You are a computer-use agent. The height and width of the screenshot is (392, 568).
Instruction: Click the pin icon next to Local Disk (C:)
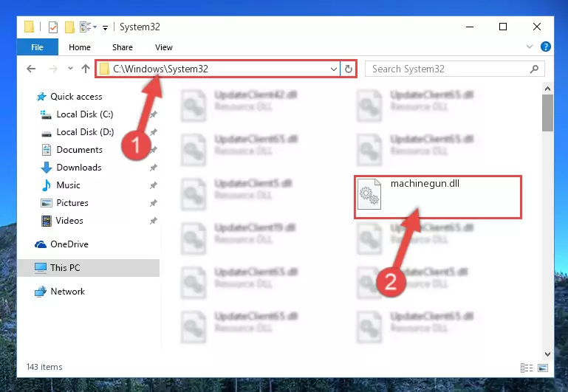pyautogui.click(x=154, y=114)
